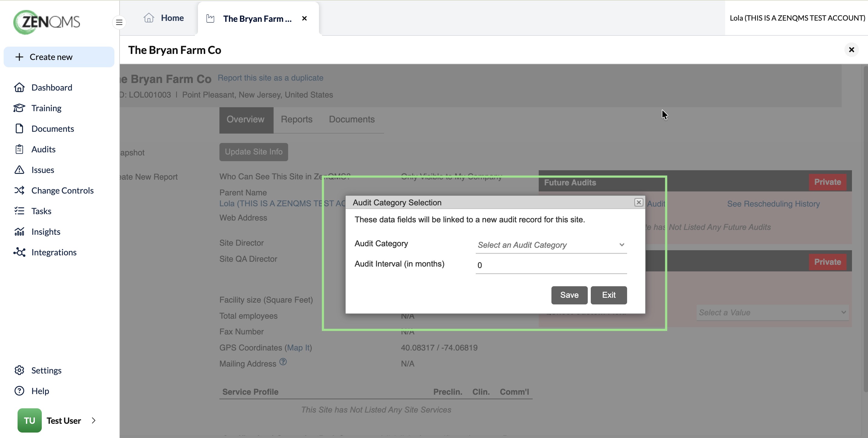868x438 pixels.
Task: Click the Future Audits panel heading
Action: coord(570,182)
